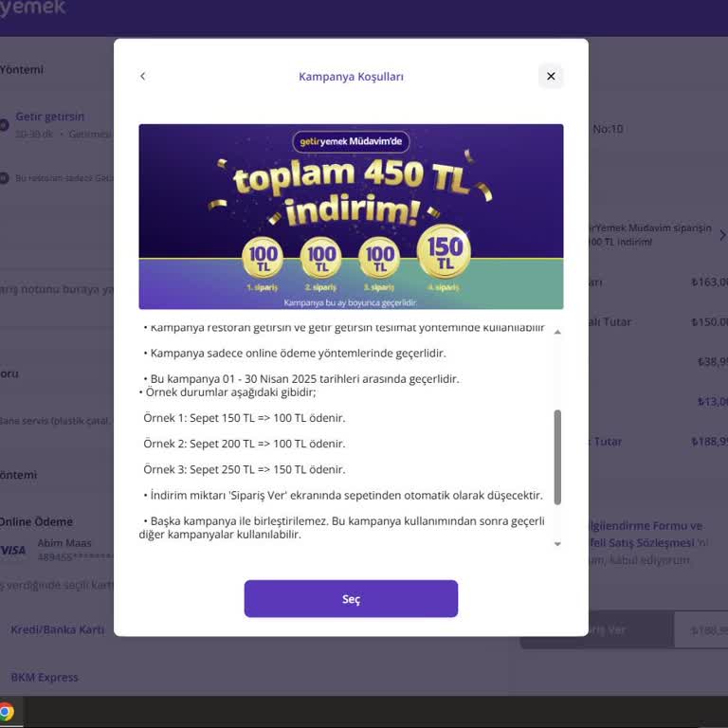The image size is (728, 728).
Task: Click the VISA card icon in background
Action: (x=13, y=550)
